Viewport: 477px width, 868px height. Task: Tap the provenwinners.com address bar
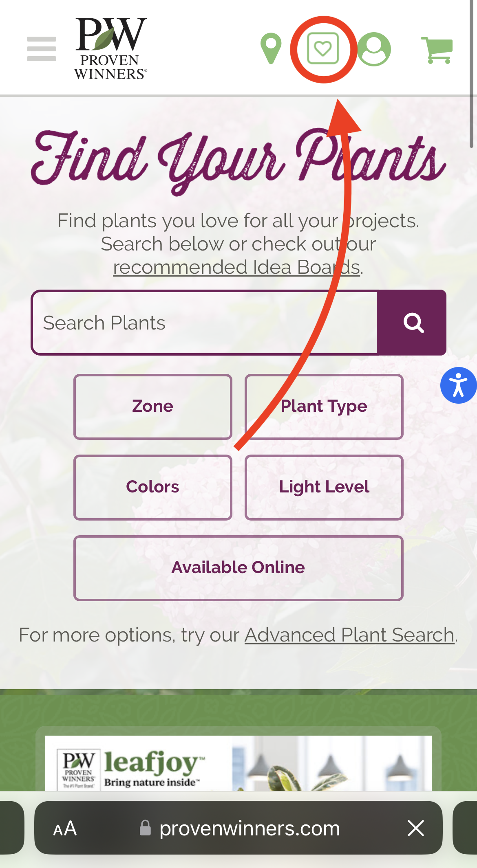250,828
